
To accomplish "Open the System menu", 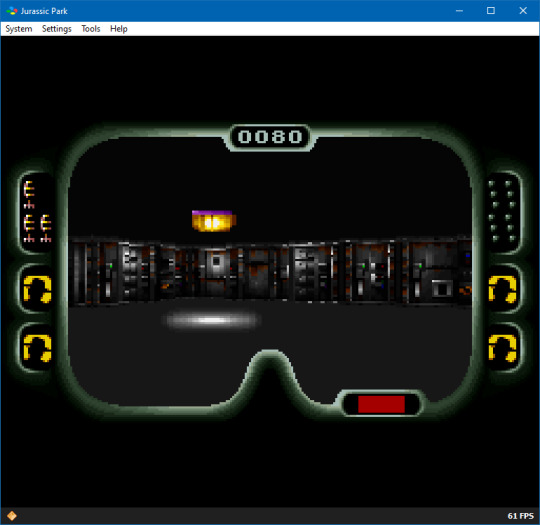I will tap(19, 29).
